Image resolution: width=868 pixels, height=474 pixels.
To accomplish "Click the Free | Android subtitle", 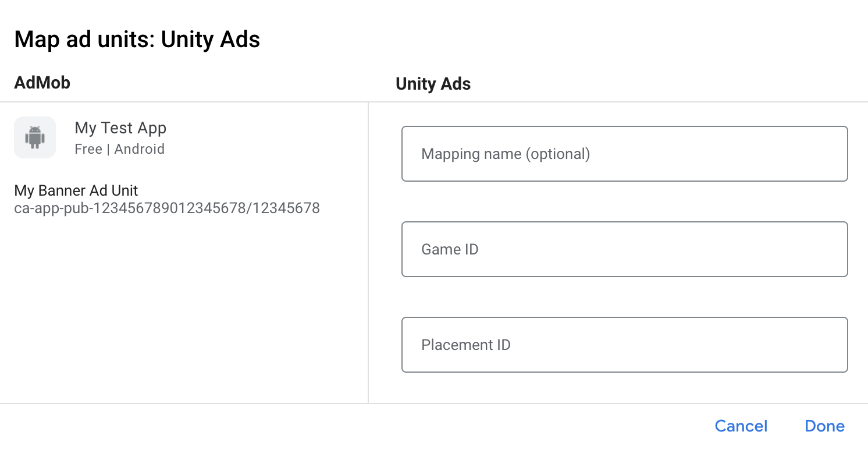I will 119,149.
